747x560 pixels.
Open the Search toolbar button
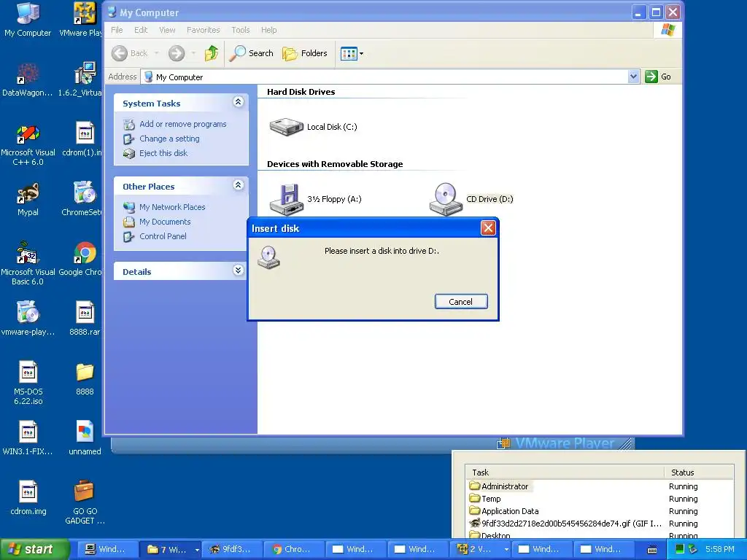pyautogui.click(x=251, y=53)
